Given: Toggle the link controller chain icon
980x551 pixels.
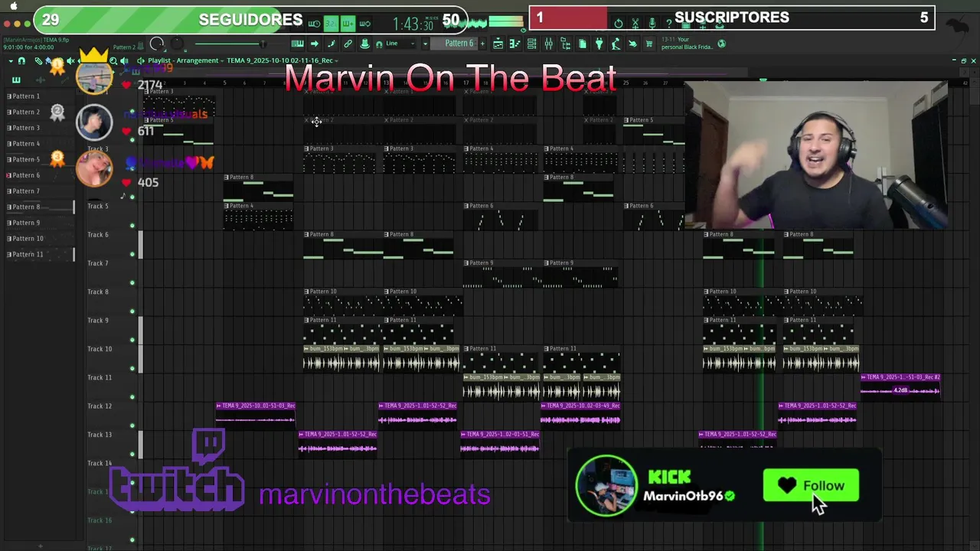Looking at the screenshot, I should 348,44.
